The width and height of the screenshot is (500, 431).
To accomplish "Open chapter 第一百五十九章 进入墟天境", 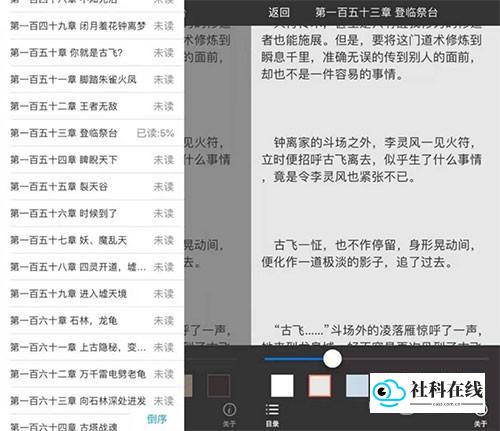I will [92, 294].
